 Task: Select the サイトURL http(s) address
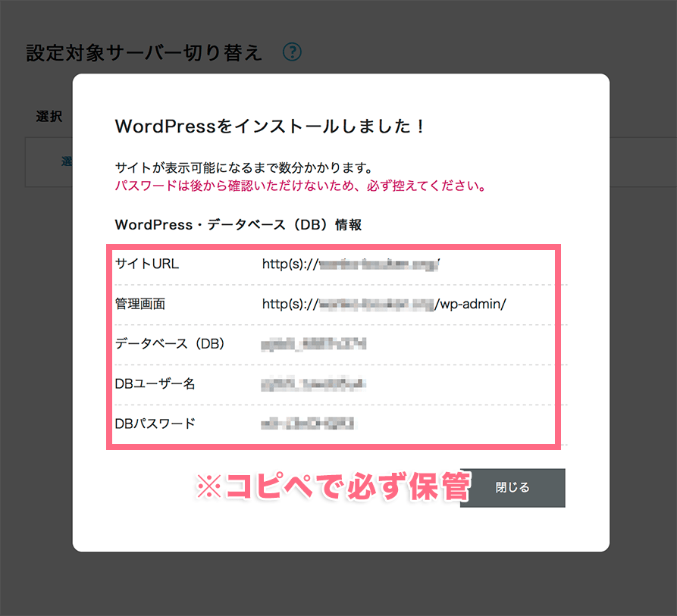350,264
